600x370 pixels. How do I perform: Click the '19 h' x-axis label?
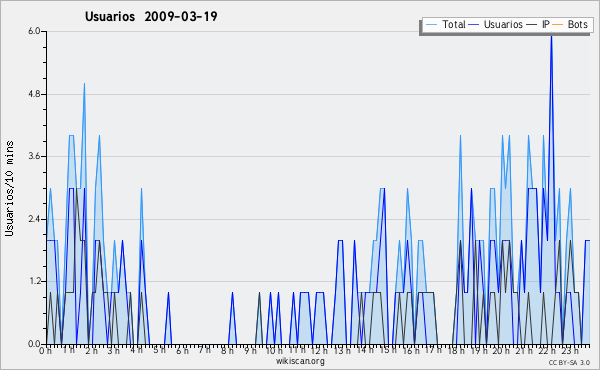(479, 350)
